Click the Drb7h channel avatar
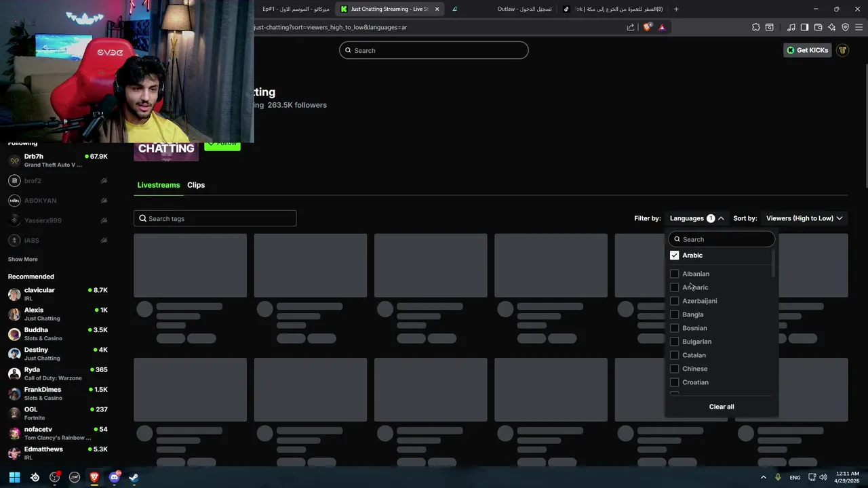Viewport: 868px width, 488px height. coord(14,161)
